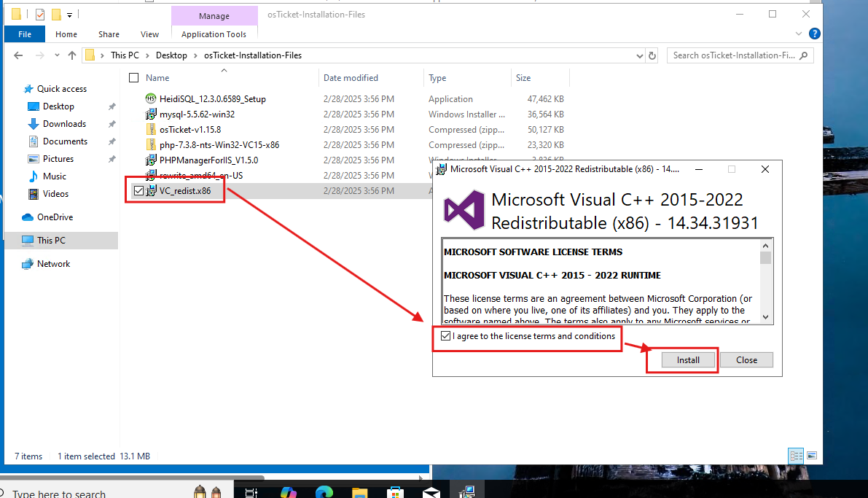Open the Home ribbon tab
Image resolution: width=868 pixels, height=498 pixels.
coord(66,34)
